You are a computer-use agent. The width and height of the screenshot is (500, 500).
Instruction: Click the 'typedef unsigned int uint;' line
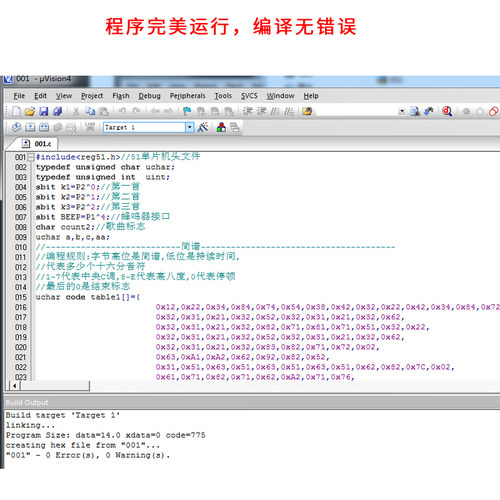(x=103, y=177)
